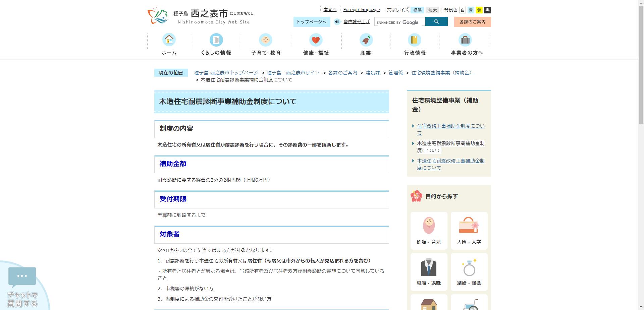
Task: Select the 事業者の方へ briefcase icon
Action: (x=465, y=40)
